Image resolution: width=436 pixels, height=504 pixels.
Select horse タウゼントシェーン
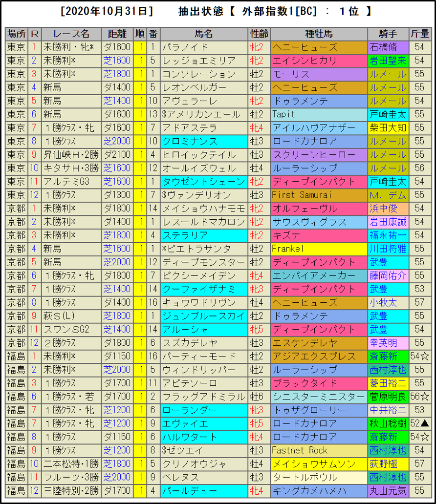pyautogui.click(x=203, y=182)
